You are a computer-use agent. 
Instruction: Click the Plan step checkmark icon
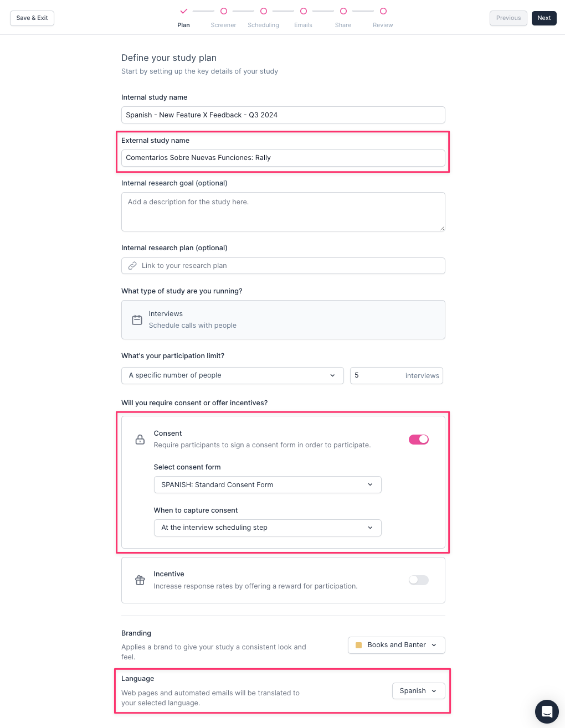click(x=184, y=11)
